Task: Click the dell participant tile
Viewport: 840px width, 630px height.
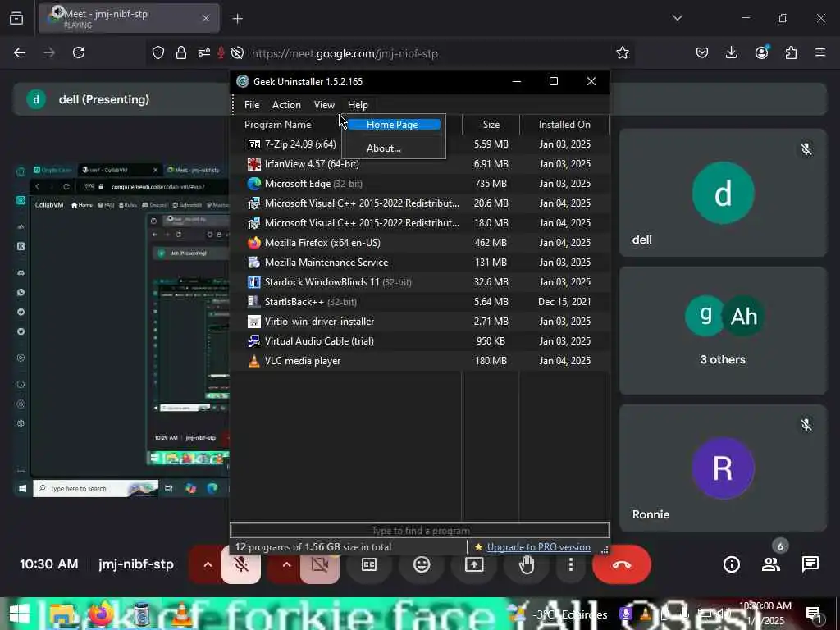Action: pos(723,193)
